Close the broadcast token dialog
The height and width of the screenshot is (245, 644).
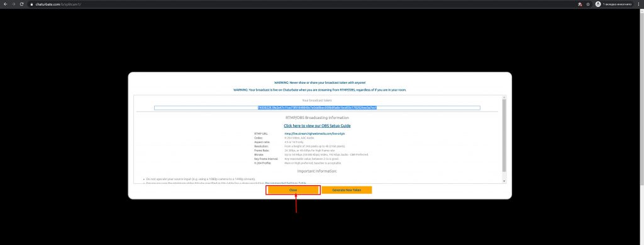pyautogui.click(x=293, y=190)
